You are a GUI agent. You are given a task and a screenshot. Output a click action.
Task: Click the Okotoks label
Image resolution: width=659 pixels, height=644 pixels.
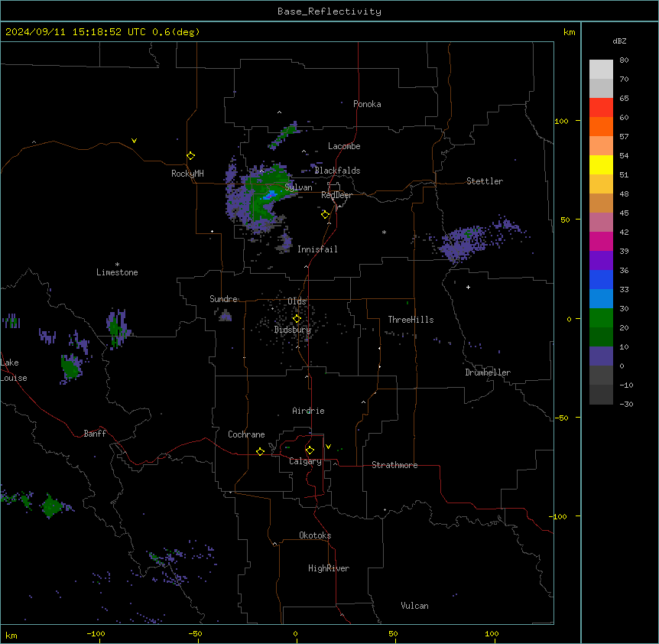315,535
